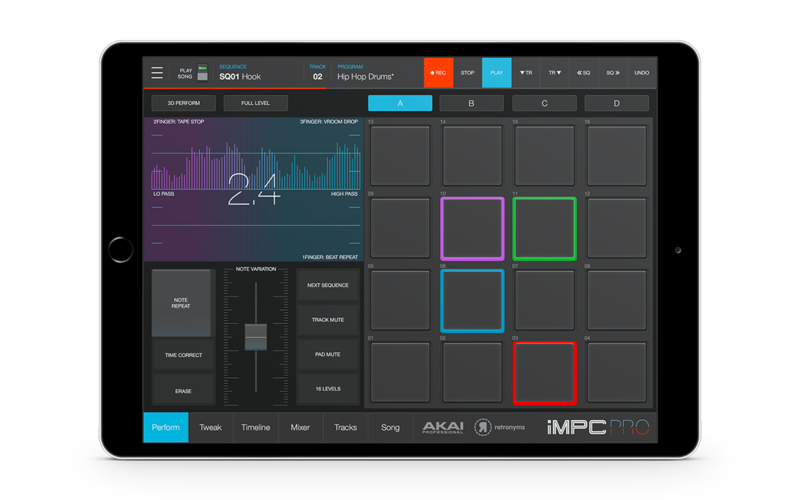Image resolution: width=800 pixels, height=500 pixels.
Task: Toggle the Play Song switch
Action: [x=202, y=73]
